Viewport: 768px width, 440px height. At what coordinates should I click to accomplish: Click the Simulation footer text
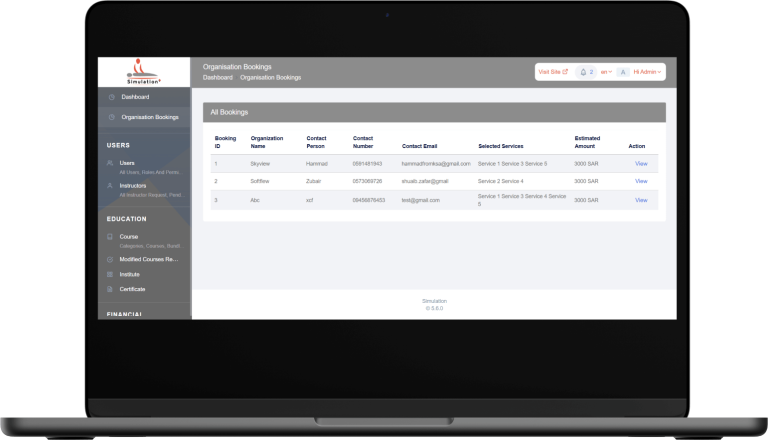[434, 301]
